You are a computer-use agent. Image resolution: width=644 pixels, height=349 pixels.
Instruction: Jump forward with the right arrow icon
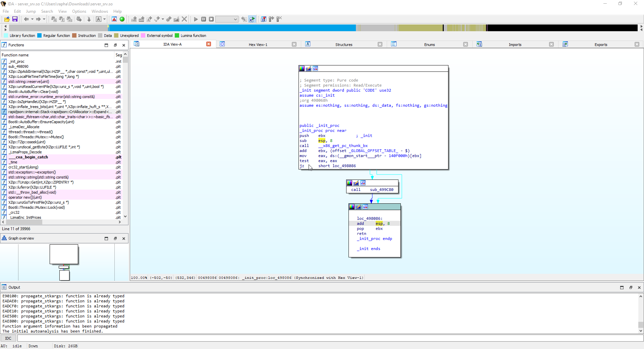(38, 19)
